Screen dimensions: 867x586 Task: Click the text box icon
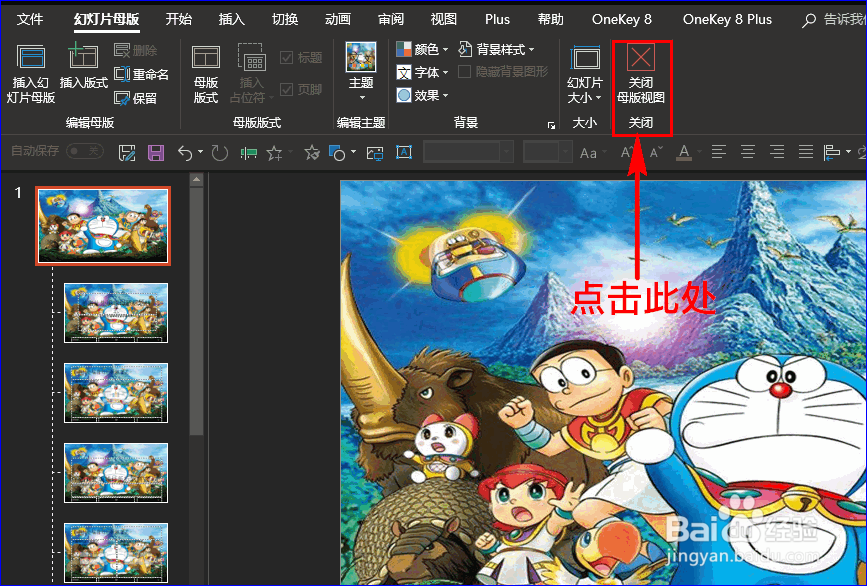coord(404,152)
